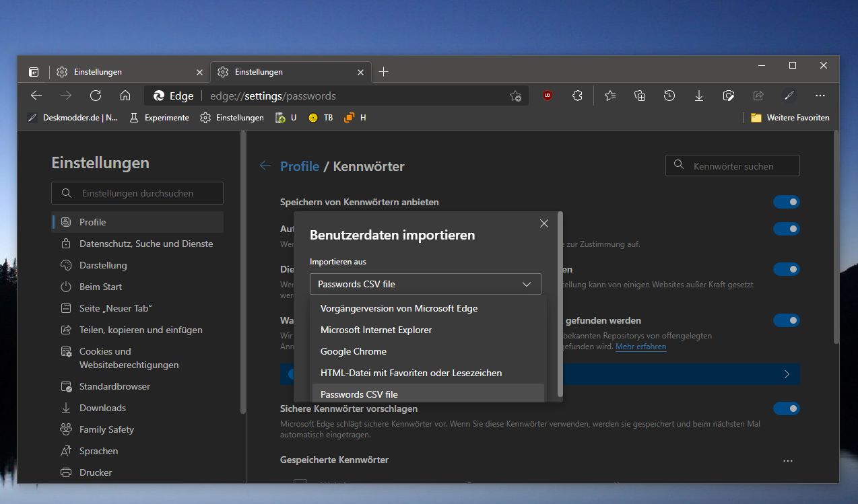The image size is (858, 504).
Task: Open the TB favorite in favorites bar
Action: pos(321,118)
